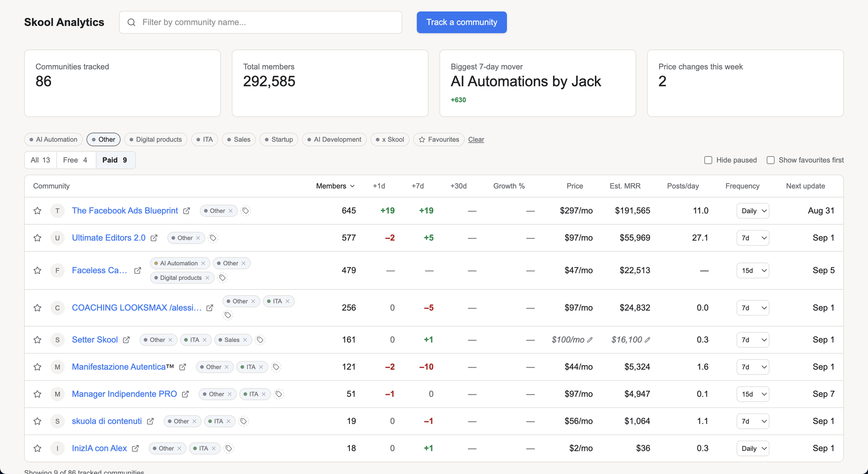
Task: Toggle off the Other filter chip
Action: 104,139
